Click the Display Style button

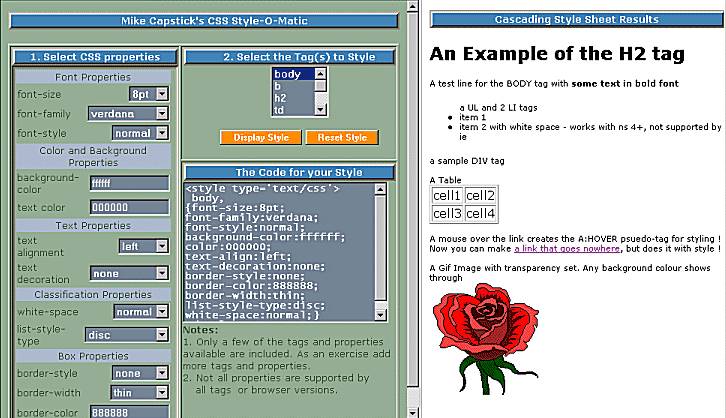point(261,137)
